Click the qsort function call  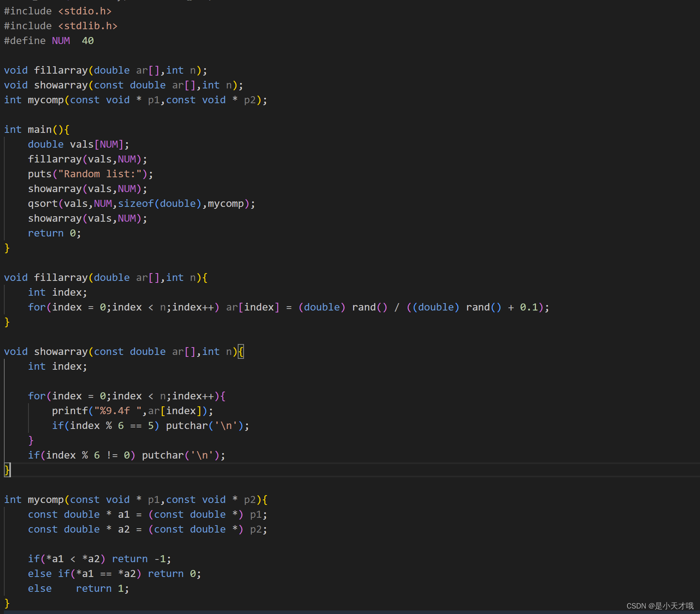[140, 203]
